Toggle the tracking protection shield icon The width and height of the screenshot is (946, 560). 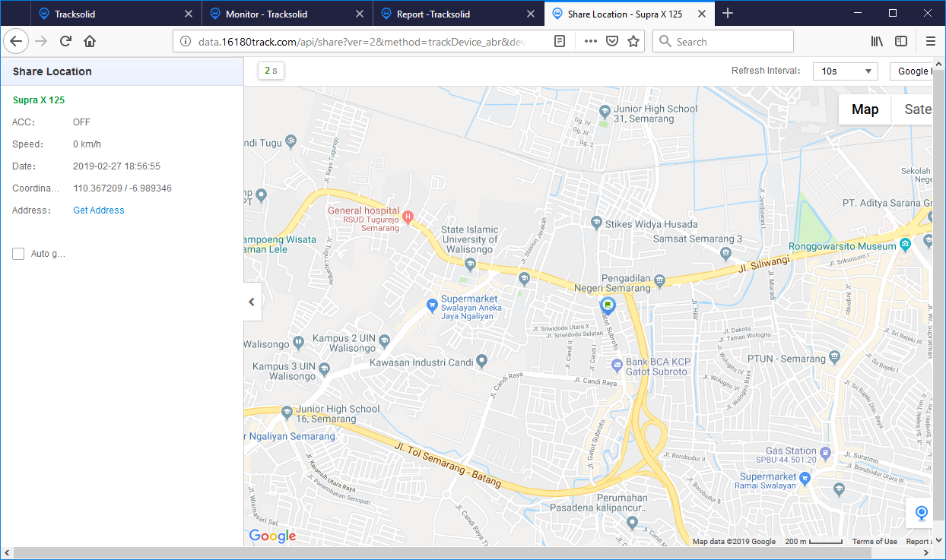coord(612,41)
